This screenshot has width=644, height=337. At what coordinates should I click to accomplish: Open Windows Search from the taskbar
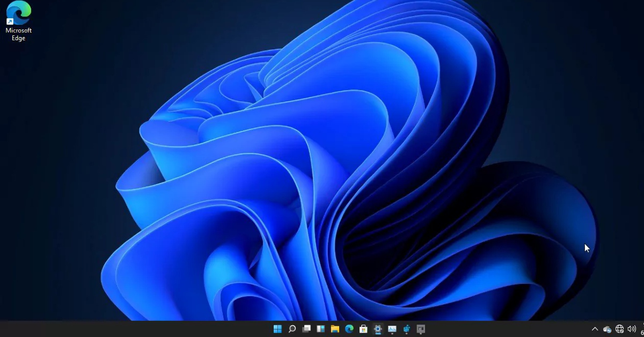coord(292,328)
